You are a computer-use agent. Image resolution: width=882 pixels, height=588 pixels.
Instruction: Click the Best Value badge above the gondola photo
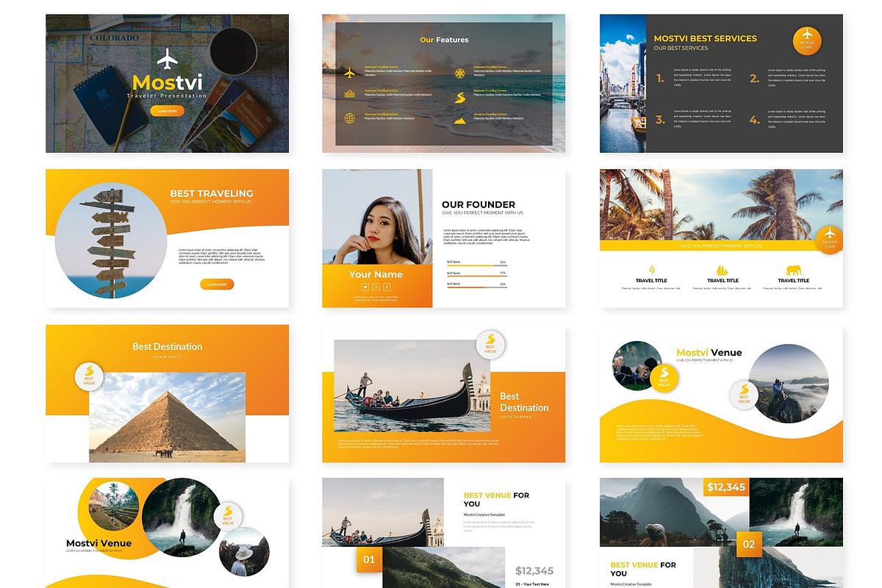(490, 344)
